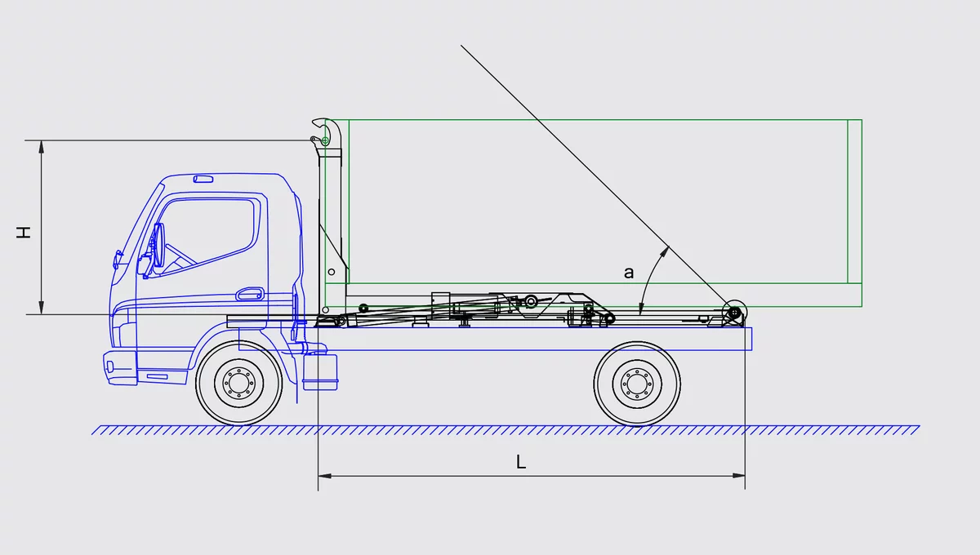Click the rear roller of the hooklift

pos(734,312)
